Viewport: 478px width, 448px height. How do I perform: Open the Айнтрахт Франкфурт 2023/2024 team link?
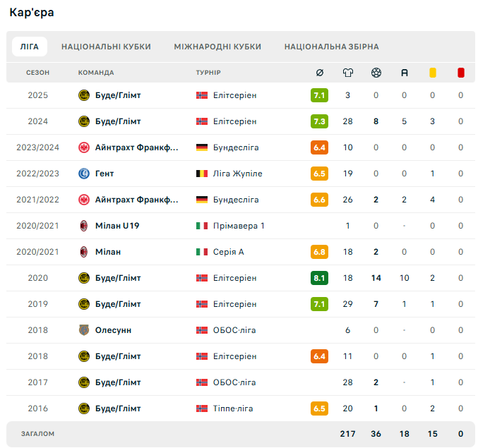136,147
